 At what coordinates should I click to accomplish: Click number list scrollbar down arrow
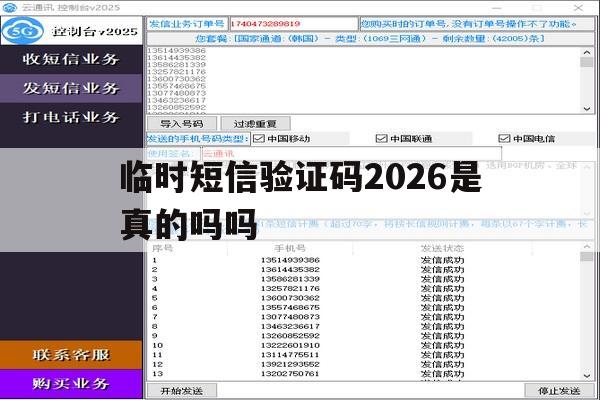point(587,109)
